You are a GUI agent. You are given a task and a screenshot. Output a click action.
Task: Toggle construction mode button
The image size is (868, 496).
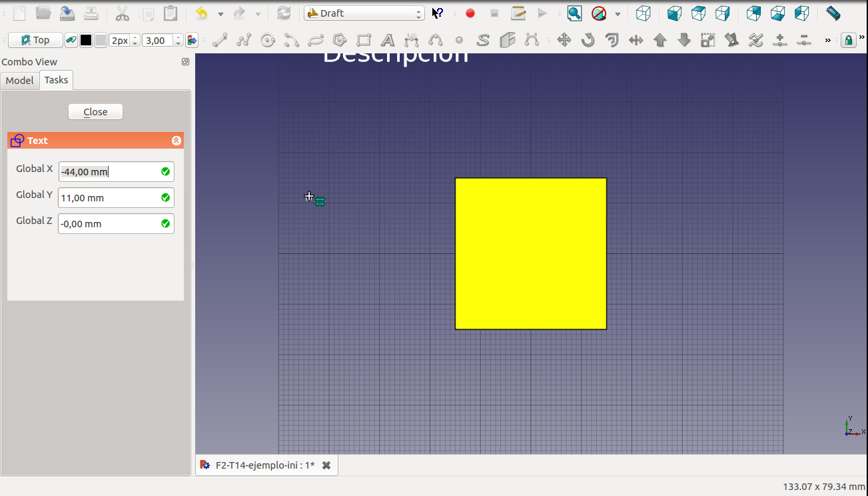(x=71, y=41)
